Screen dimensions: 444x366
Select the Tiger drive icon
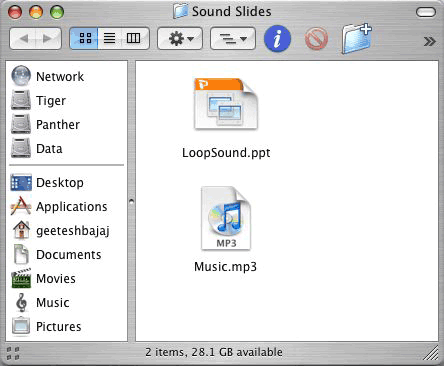pyautogui.click(x=21, y=100)
